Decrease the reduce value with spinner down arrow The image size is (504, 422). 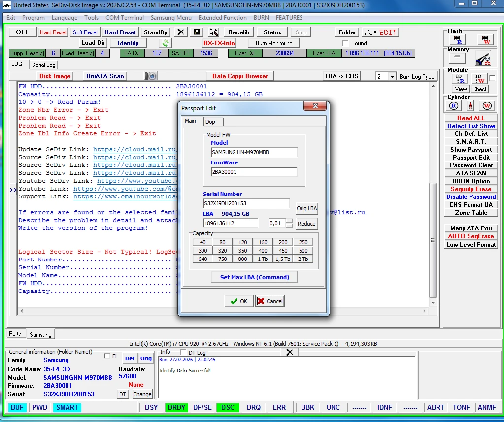pos(289,226)
